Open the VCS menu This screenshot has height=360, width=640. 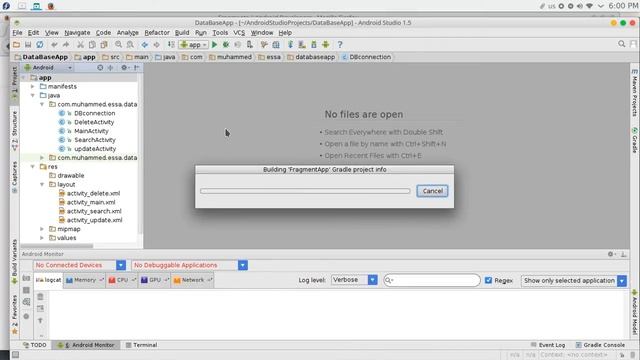(239, 33)
